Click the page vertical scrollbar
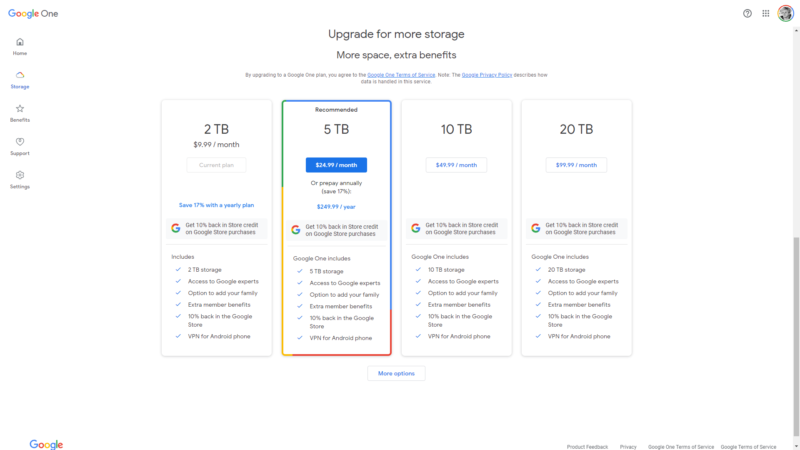Image resolution: width=800 pixels, height=450 pixels. (x=796, y=336)
